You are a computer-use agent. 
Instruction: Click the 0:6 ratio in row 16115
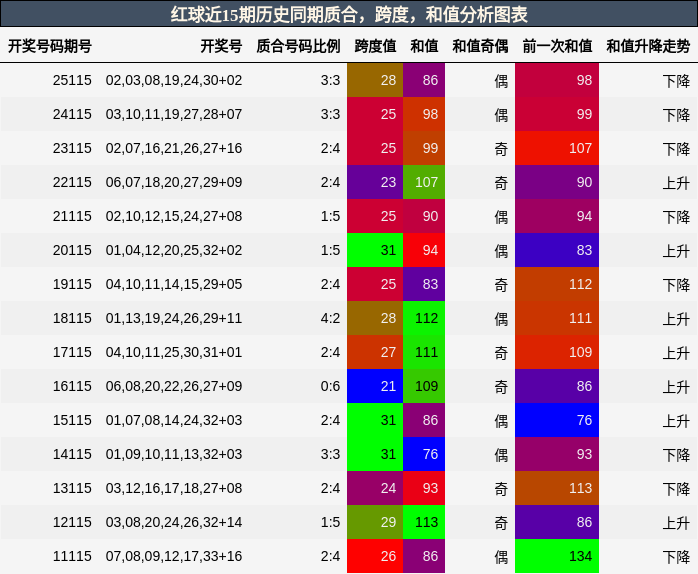coord(330,386)
